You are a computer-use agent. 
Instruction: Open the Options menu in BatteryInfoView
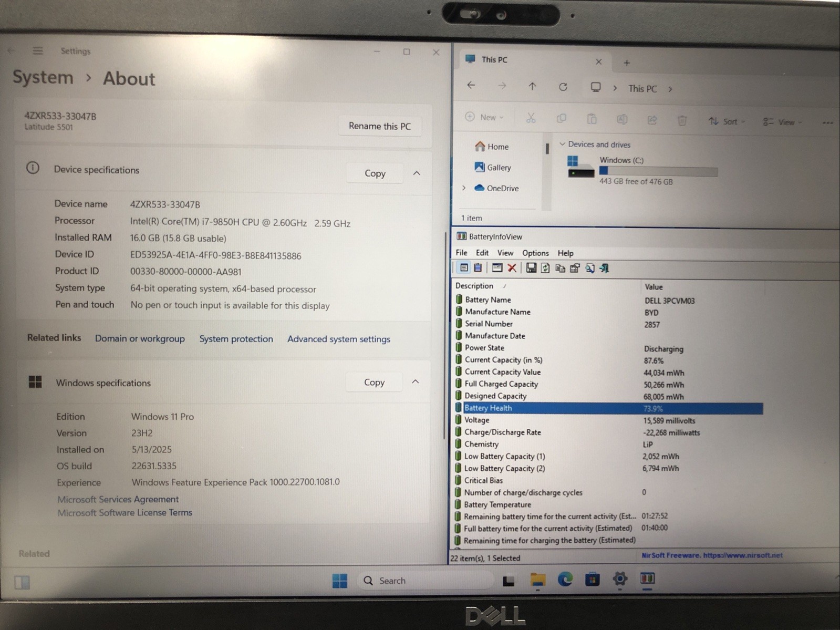pos(535,253)
